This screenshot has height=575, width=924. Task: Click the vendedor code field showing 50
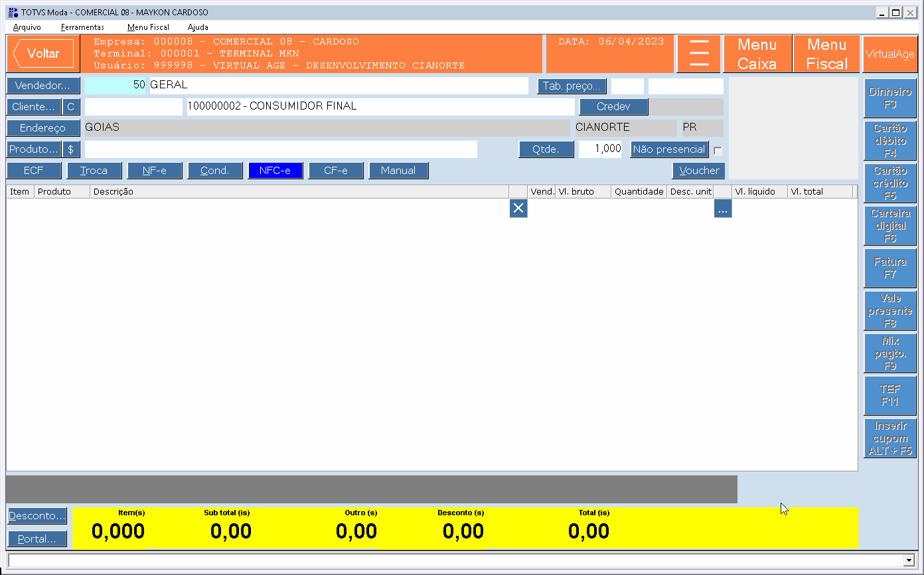[116, 86]
